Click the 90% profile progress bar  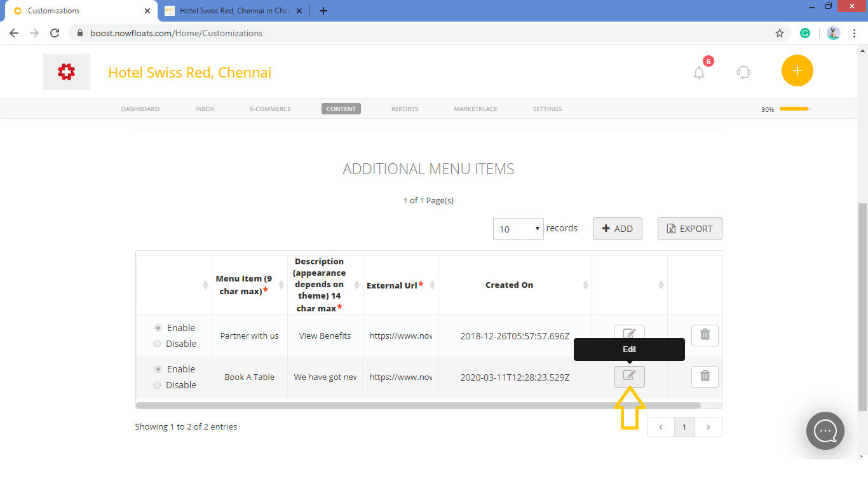point(796,109)
